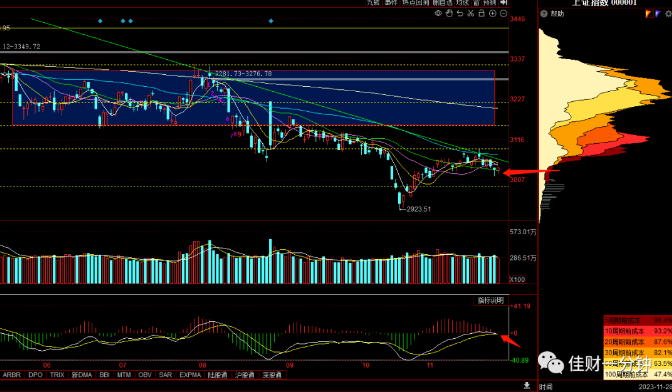Click the download arrow icon at bottom
The image size is (672, 392).
(x=527, y=386)
